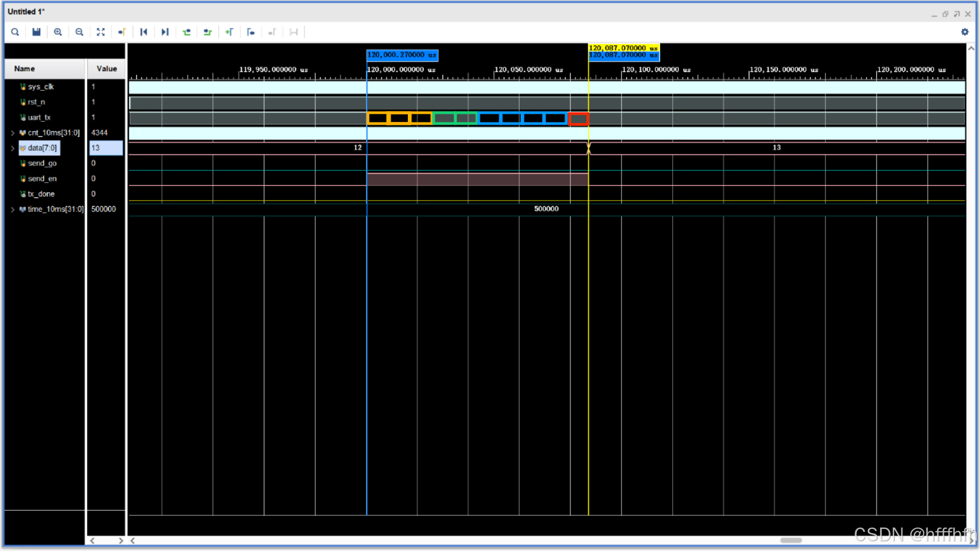Click the Zoom Out toolbar icon
The height and width of the screenshot is (551, 980).
(79, 32)
